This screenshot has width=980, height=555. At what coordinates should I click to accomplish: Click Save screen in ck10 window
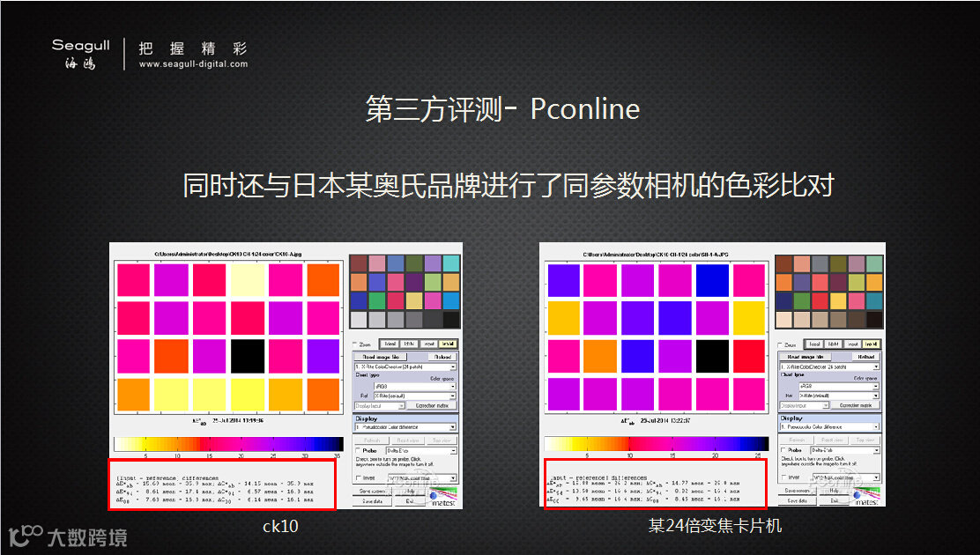point(373,492)
